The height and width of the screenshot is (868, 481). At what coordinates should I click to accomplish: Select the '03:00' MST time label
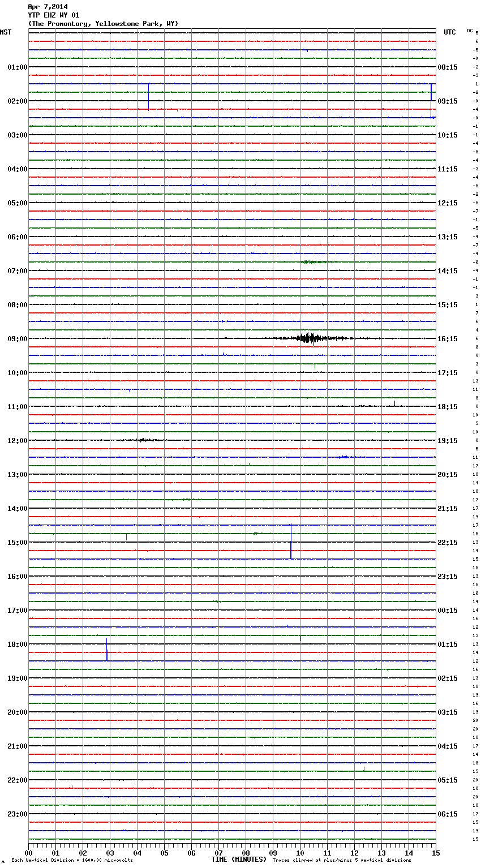click(17, 135)
